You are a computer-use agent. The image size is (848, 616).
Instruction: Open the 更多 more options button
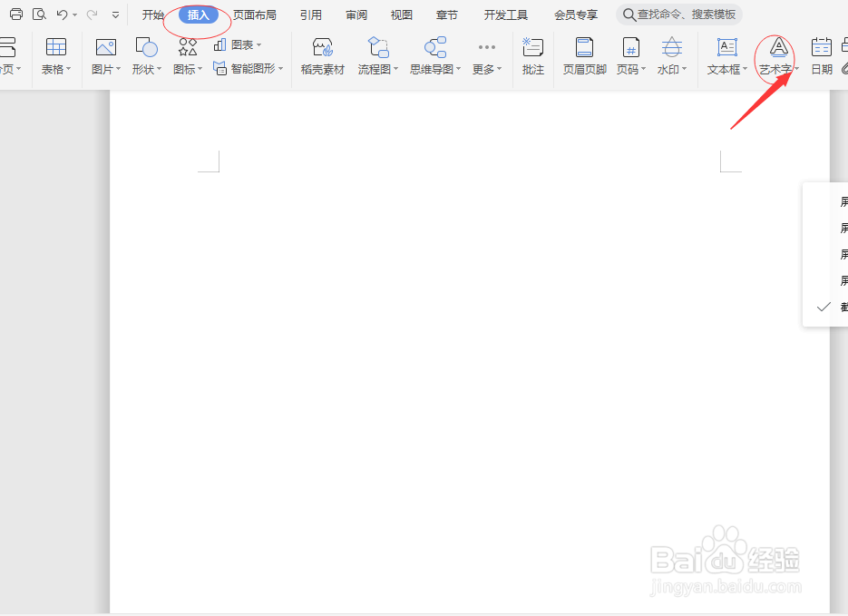487,56
